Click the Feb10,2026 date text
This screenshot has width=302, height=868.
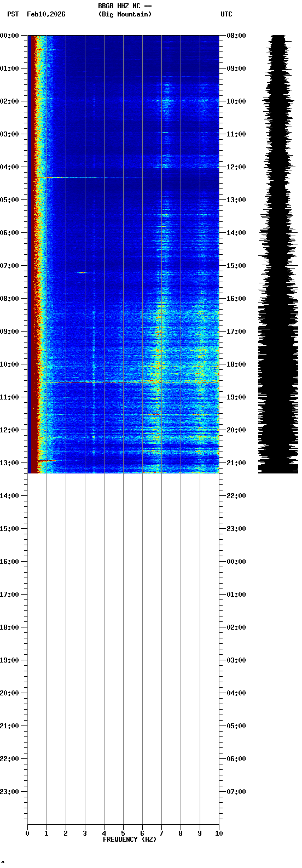46,14
